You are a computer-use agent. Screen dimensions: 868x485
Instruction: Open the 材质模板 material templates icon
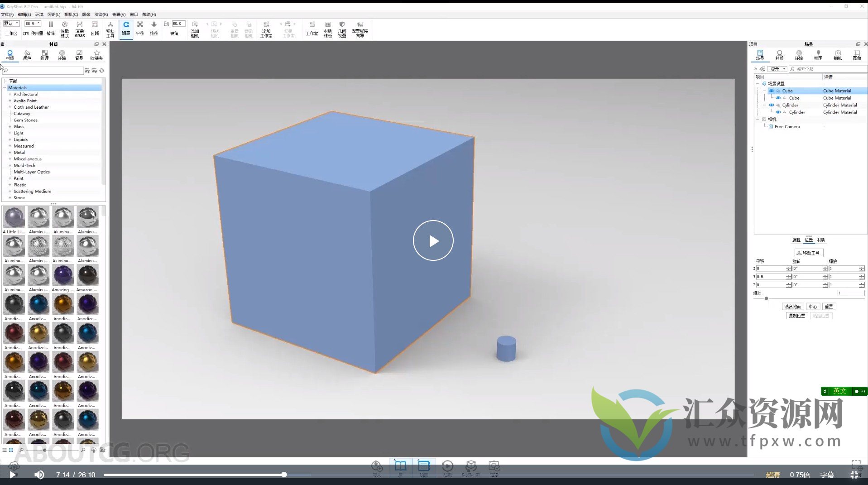pos(328,29)
